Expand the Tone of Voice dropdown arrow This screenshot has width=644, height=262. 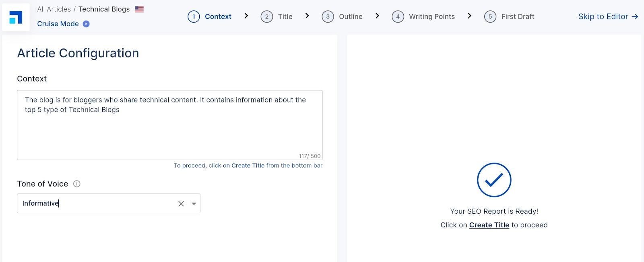194,204
